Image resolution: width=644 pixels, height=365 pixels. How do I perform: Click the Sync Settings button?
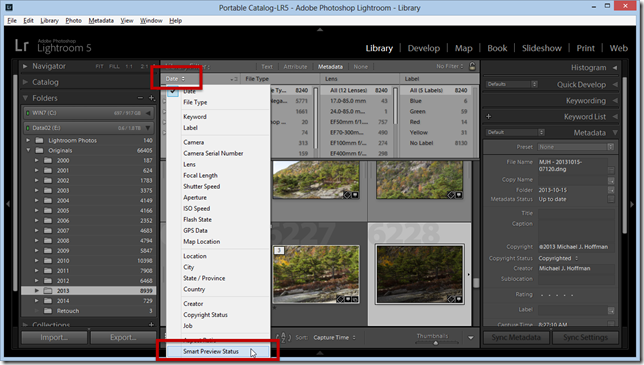pyautogui.click(x=585, y=337)
